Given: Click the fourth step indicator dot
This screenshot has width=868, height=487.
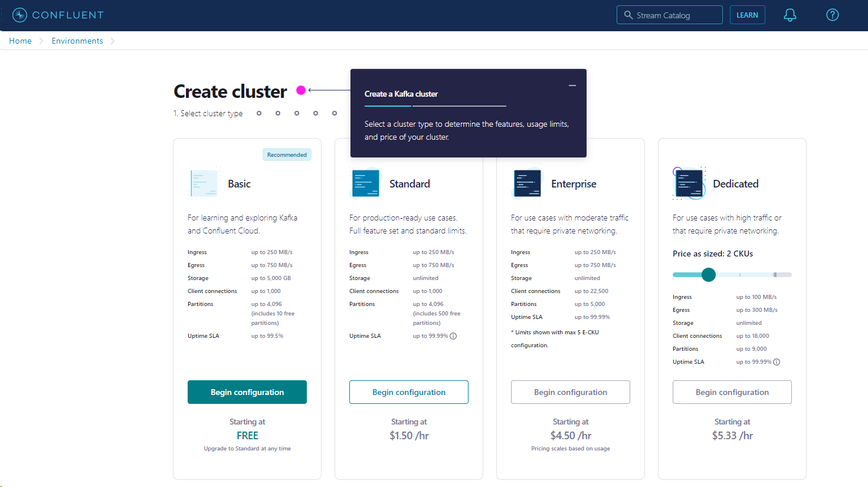Looking at the screenshot, I should (316, 113).
